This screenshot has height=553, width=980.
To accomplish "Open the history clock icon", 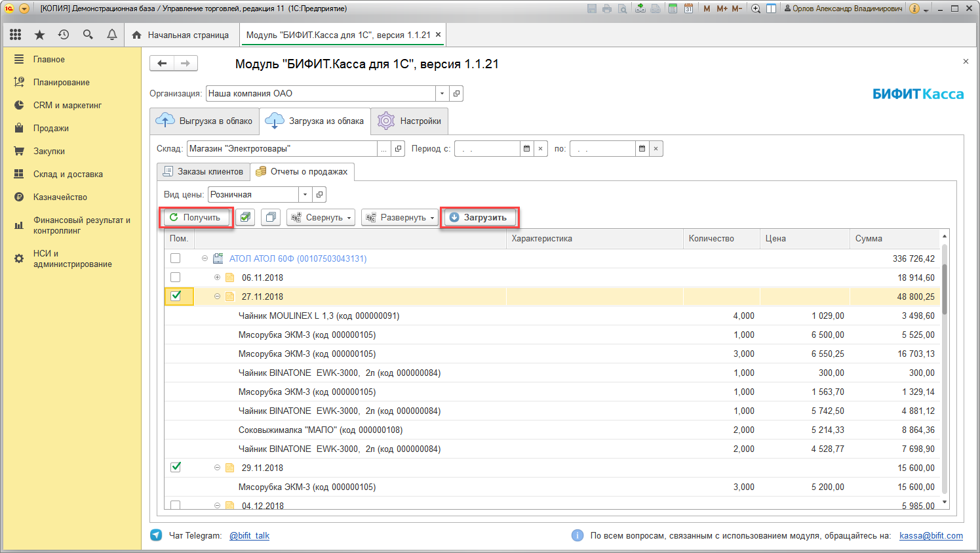I will (x=64, y=35).
